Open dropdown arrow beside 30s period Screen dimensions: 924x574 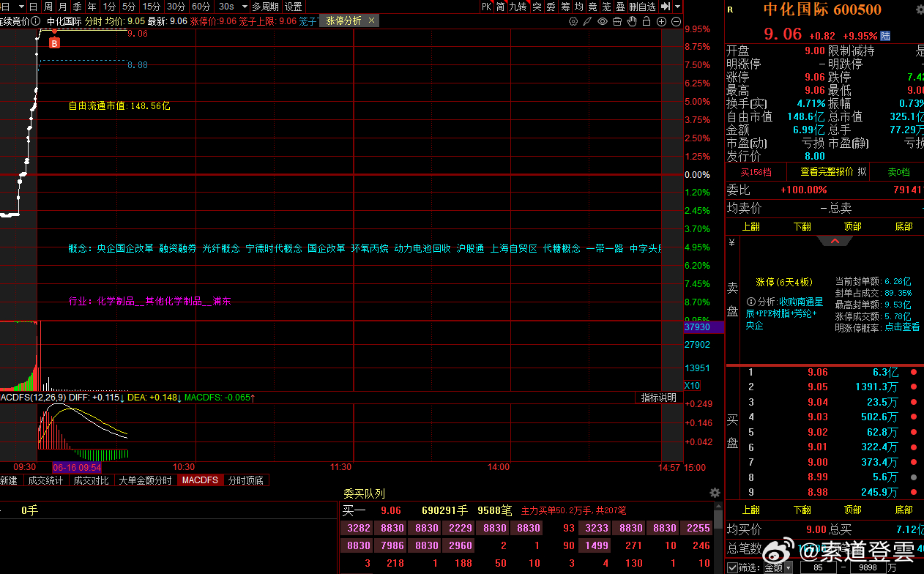pyautogui.click(x=245, y=7)
